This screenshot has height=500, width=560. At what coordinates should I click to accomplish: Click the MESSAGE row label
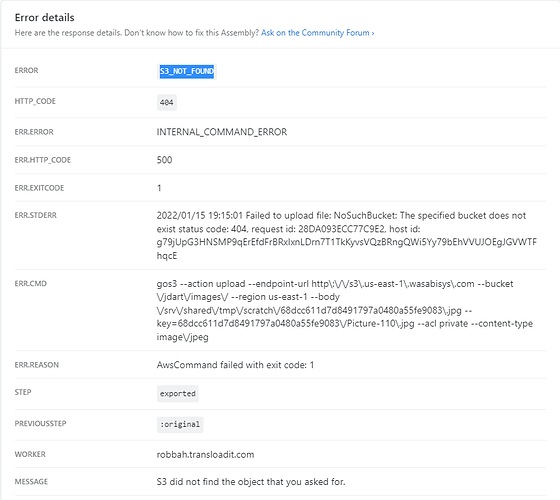[31, 482]
